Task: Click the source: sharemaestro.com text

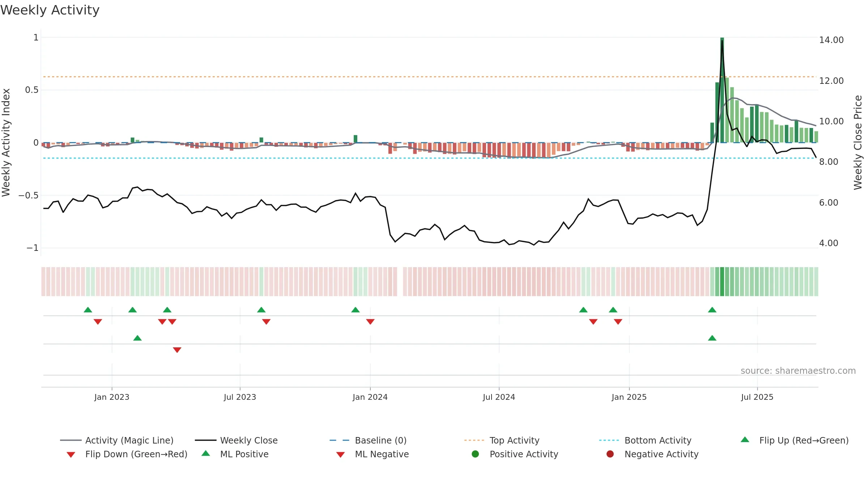Action: coord(798,371)
